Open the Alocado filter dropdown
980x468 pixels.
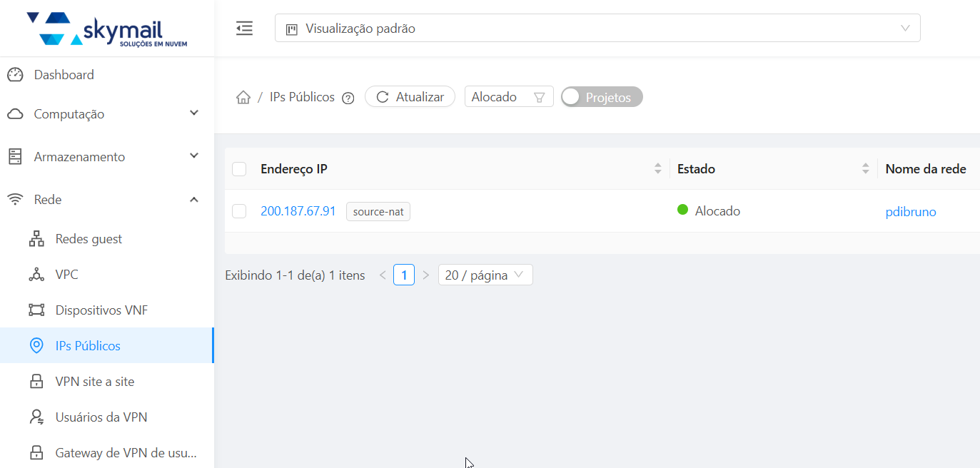(x=508, y=97)
